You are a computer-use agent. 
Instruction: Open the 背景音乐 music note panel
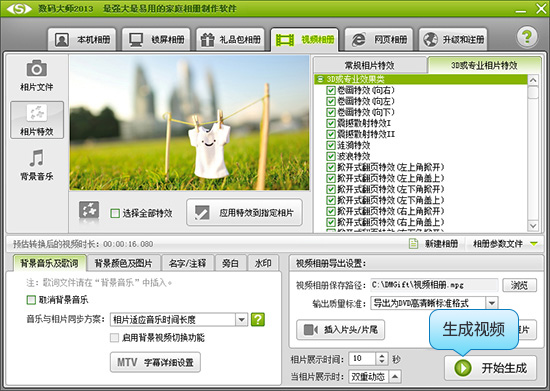[x=36, y=165]
